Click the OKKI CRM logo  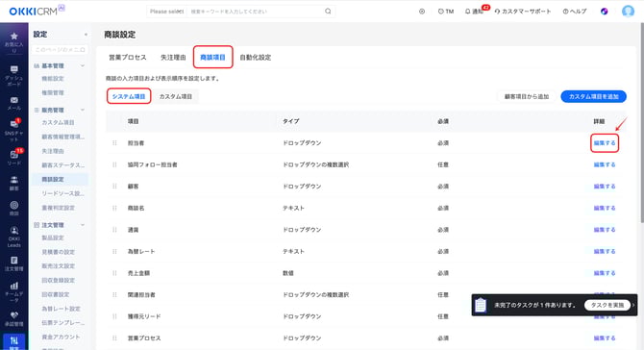click(37, 11)
